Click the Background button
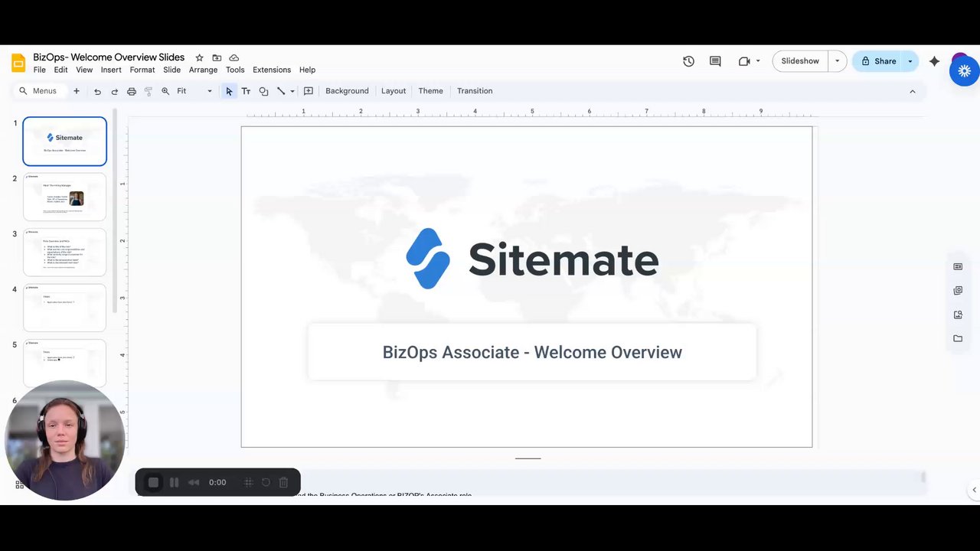 [x=347, y=91]
